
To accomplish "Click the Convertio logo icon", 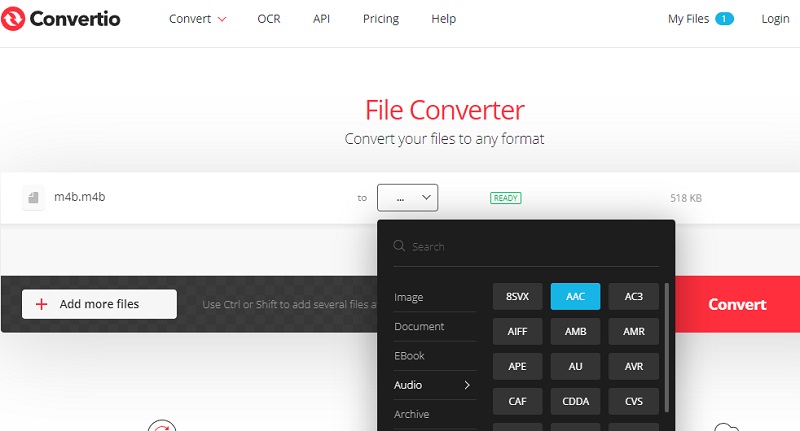I will click(13, 19).
